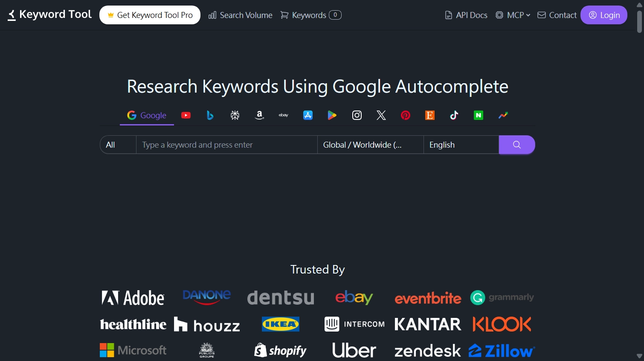Open the Keywords basket
This screenshot has width=644, height=361.
coord(311,15)
